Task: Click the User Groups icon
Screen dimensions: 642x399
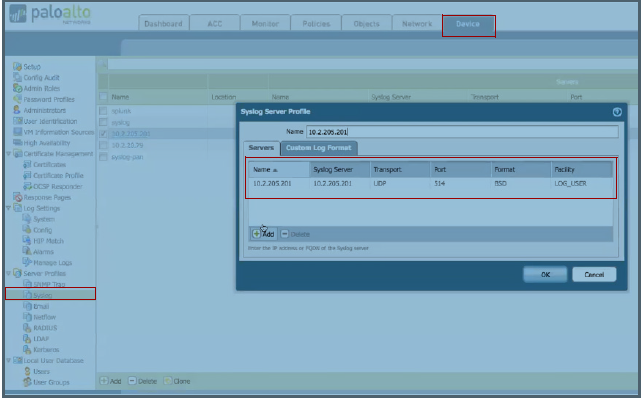Action: [x=27, y=382]
